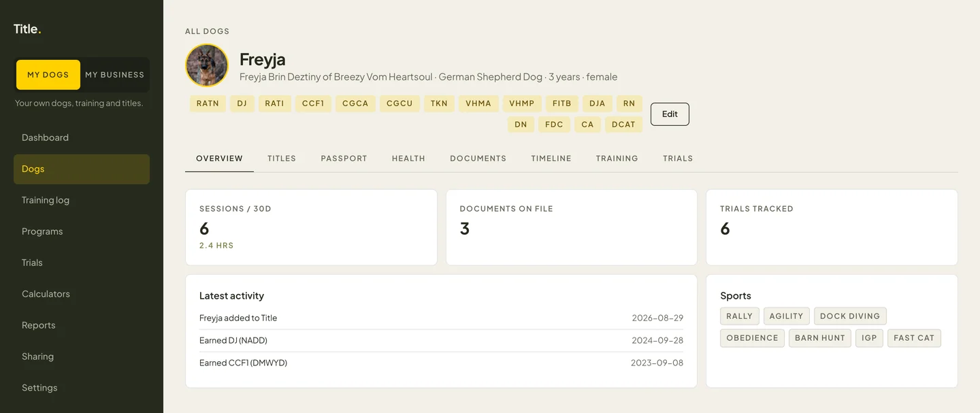The width and height of the screenshot is (980, 413).
Task: Click the Title logo in the sidebar
Action: (x=27, y=29)
